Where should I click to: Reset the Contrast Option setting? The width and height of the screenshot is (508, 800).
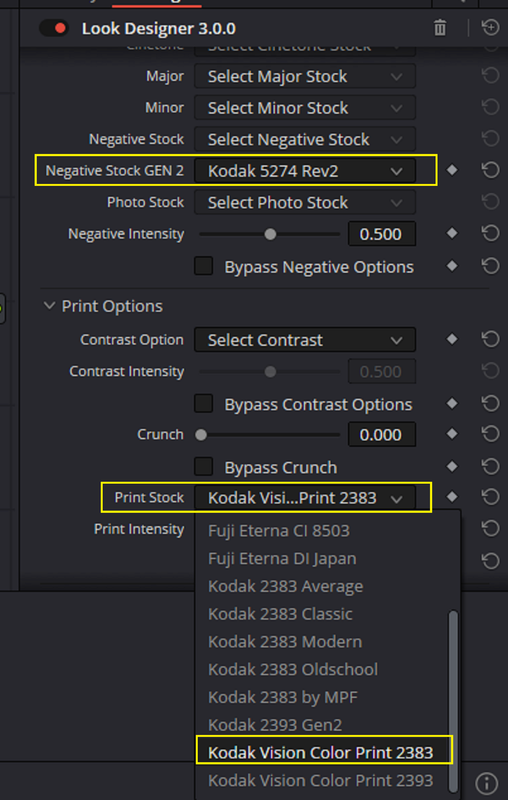[x=490, y=339]
